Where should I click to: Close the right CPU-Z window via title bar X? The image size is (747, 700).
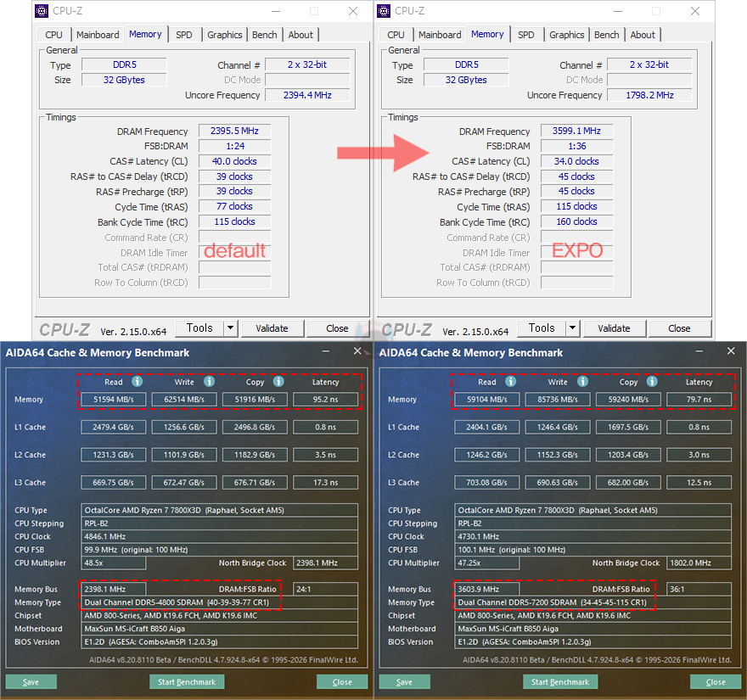tap(695, 11)
